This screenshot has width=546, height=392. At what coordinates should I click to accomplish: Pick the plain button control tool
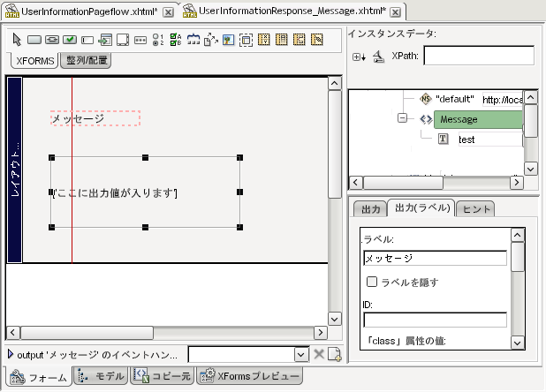[x=34, y=40]
